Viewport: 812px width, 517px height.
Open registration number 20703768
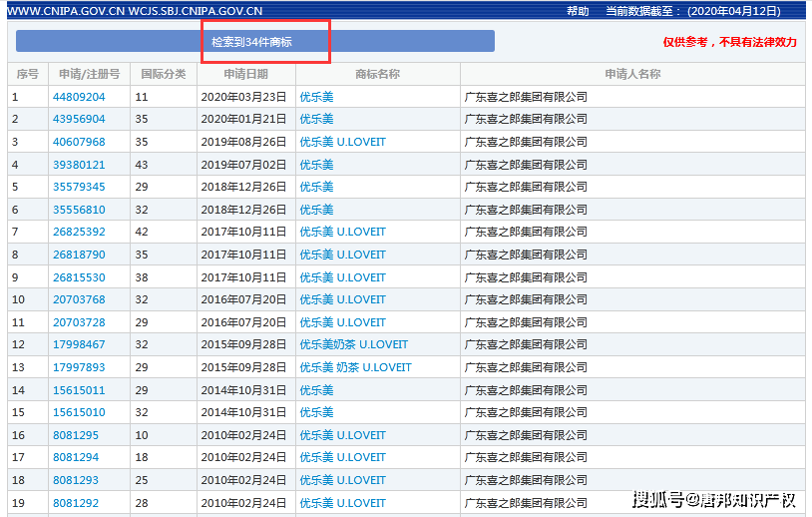[79, 300]
